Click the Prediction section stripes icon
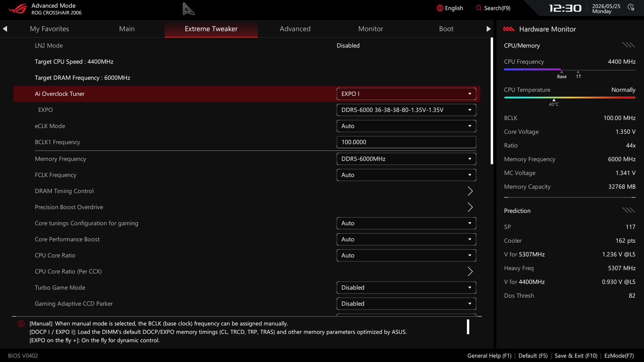 click(x=629, y=210)
